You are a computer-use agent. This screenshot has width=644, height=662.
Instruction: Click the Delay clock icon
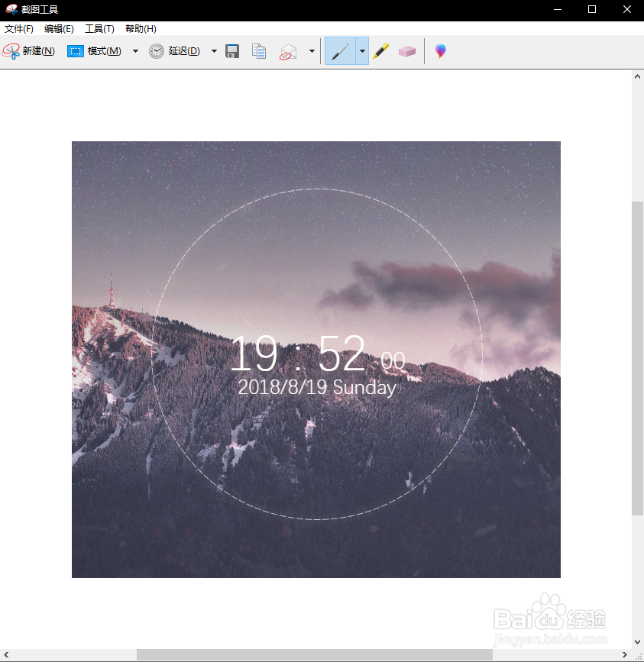tap(157, 51)
